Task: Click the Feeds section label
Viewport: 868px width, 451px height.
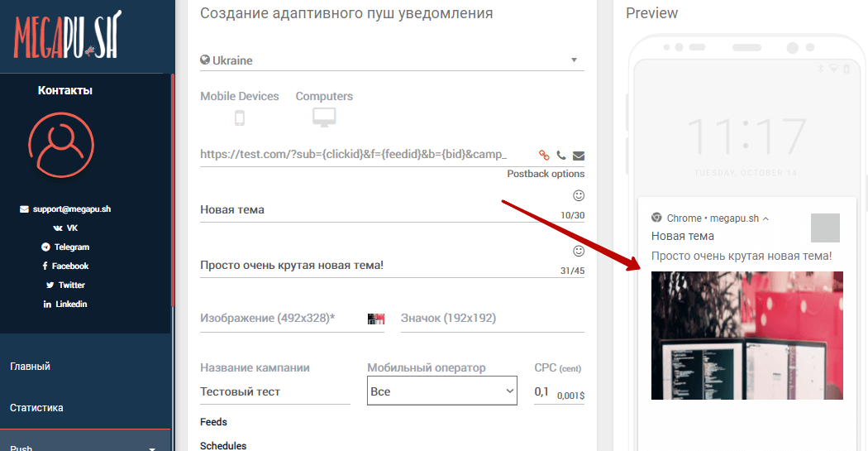Action: pyautogui.click(x=213, y=422)
